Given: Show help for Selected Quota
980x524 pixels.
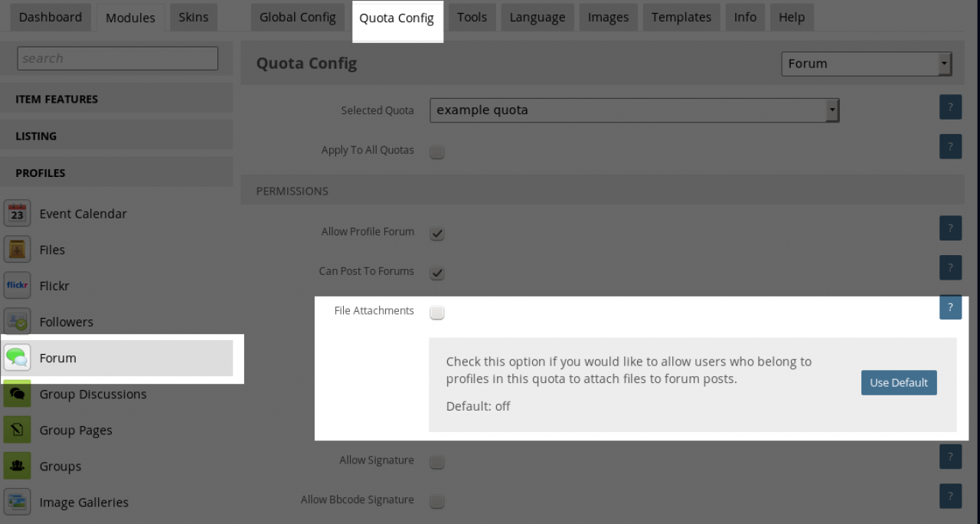Looking at the screenshot, I should click(950, 107).
